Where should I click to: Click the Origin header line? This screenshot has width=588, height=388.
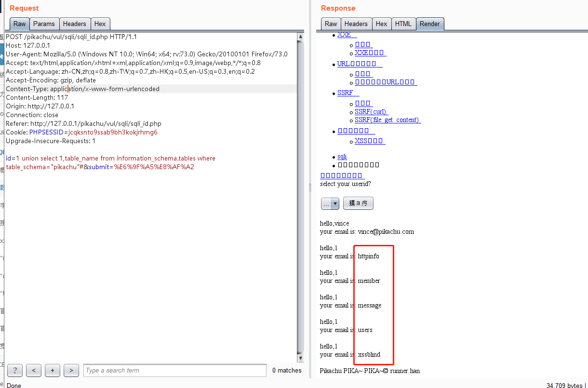[x=40, y=106]
